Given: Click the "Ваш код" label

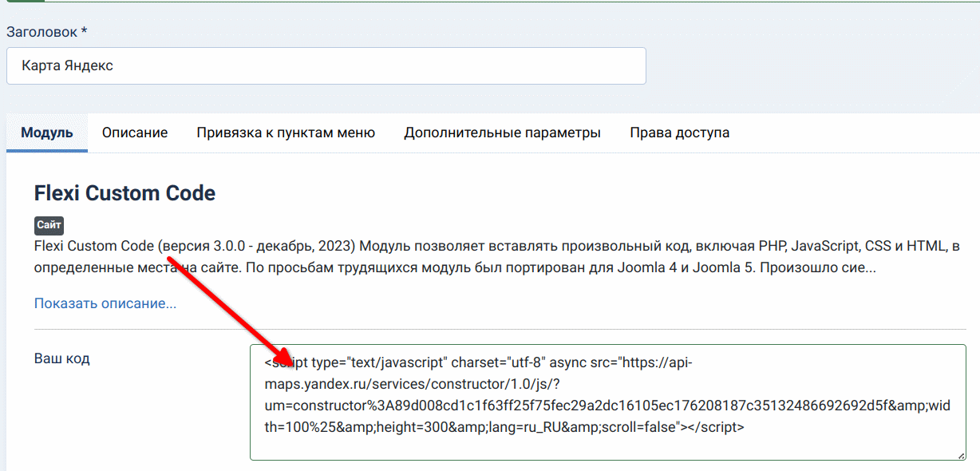Looking at the screenshot, I should coord(62,358).
